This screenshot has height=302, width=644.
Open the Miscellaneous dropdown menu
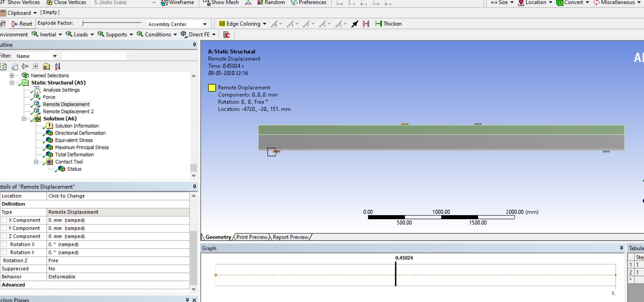617,3
